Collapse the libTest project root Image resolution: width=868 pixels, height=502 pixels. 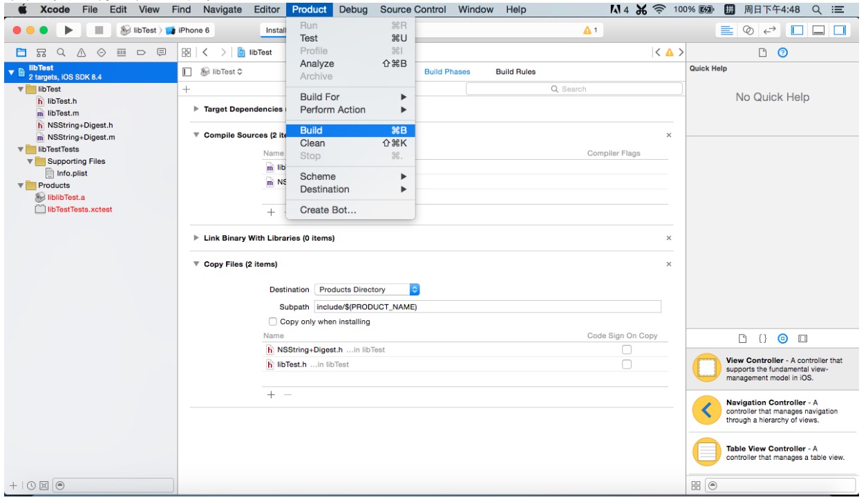[12, 72]
